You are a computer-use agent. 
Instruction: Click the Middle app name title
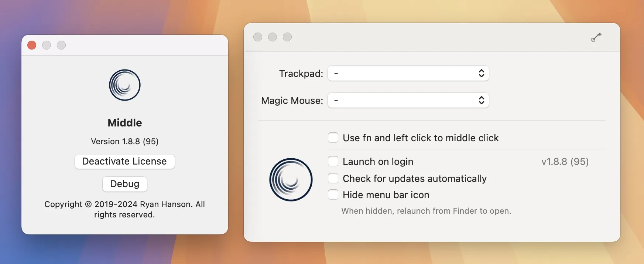click(x=125, y=123)
